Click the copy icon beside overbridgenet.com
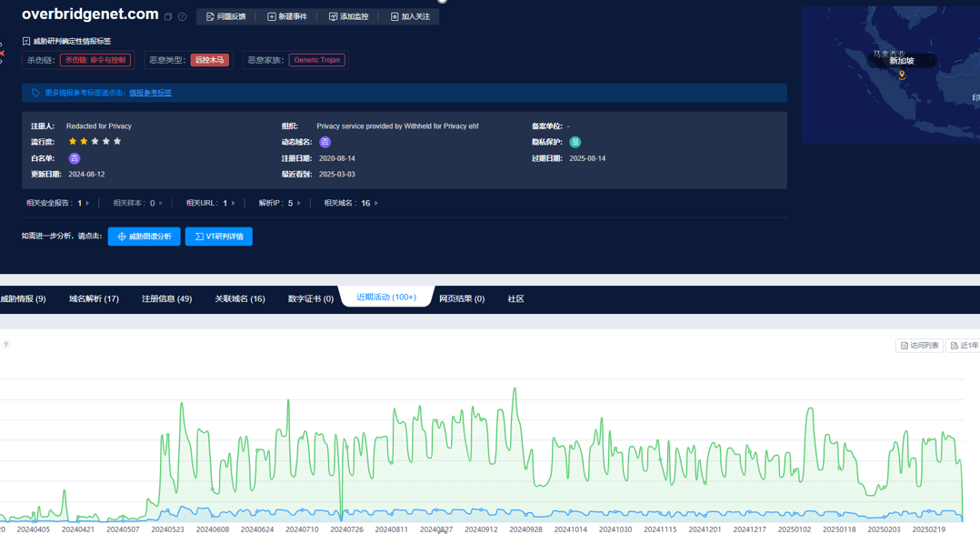Image resolution: width=980 pixels, height=534 pixels. (168, 16)
